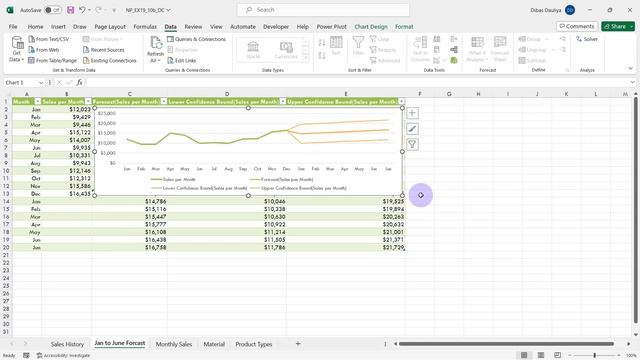
Task: Switch to Normal view in status bar
Action: point(524,355)
